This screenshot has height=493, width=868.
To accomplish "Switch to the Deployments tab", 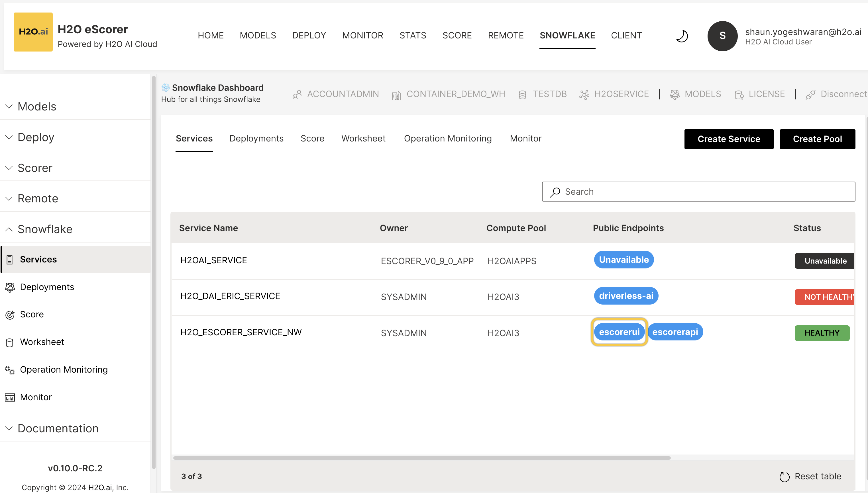I will click(256, 138).
